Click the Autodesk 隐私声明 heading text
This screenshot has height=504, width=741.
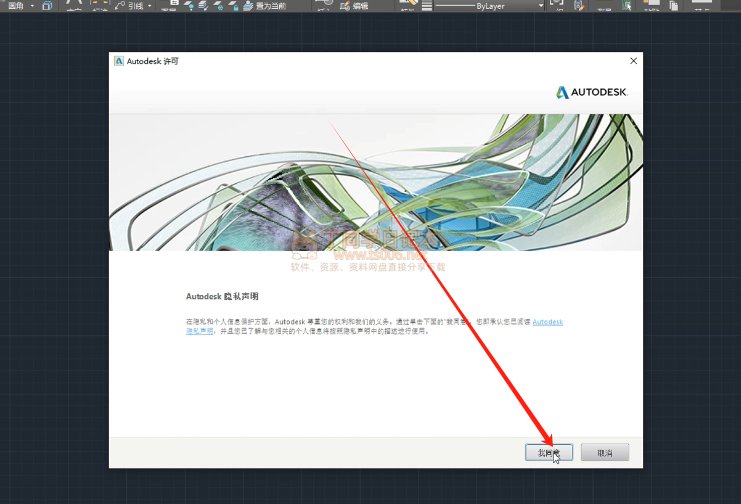[222, 296]
